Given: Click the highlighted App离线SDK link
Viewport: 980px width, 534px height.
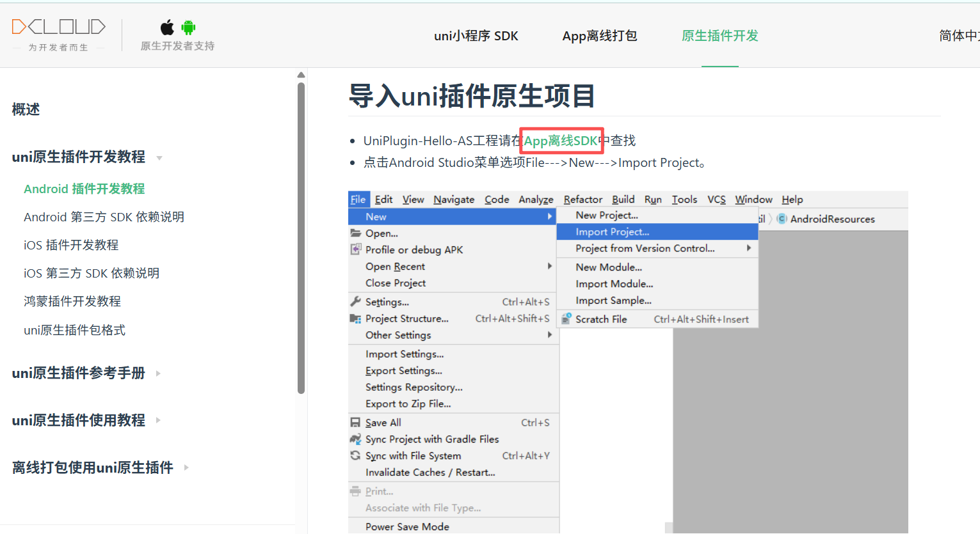Looking at the screenshot, I should tap(561, 140).
